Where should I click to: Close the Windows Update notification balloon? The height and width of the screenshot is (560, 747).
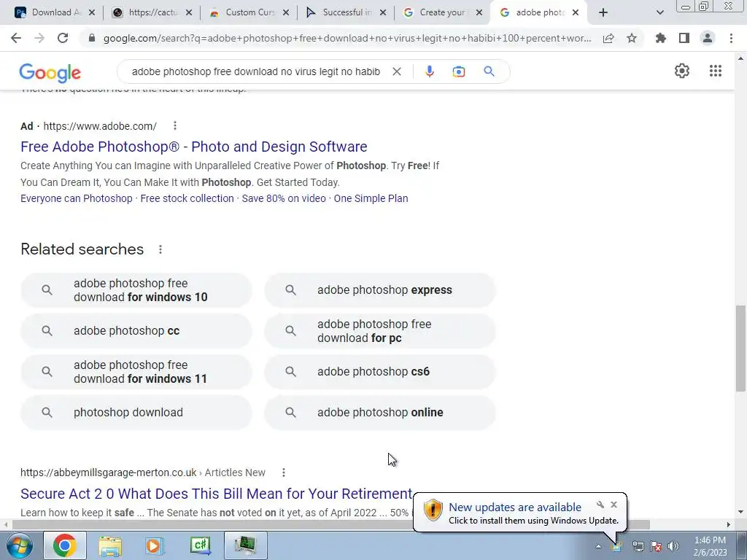614,505
